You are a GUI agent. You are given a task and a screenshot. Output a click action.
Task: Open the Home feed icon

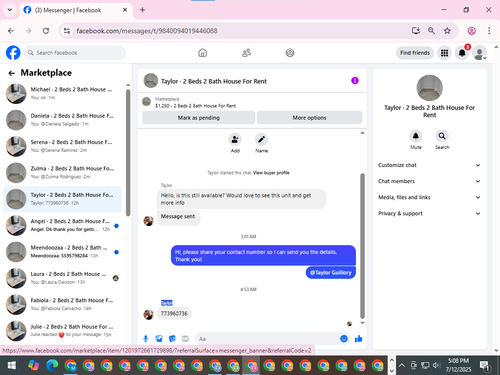point(202,53)
